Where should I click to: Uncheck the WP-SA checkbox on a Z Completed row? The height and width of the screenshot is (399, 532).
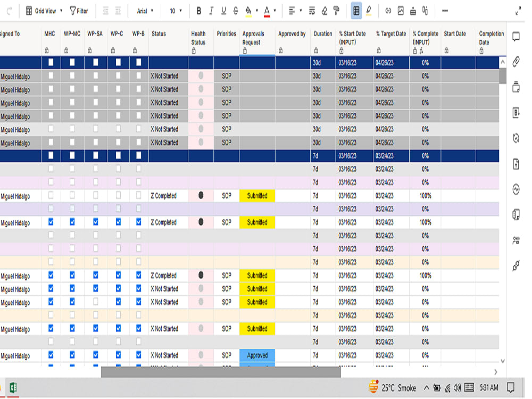(x=95, y=222)
